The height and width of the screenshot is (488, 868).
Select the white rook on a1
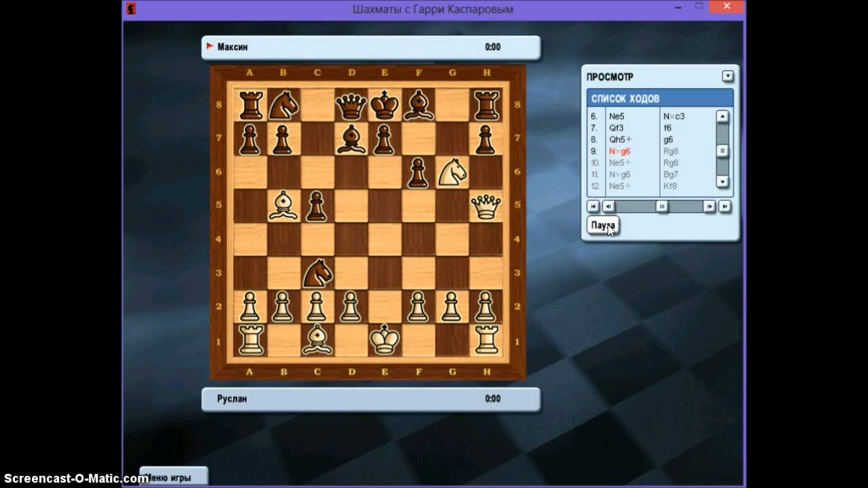tap(250, 340)
